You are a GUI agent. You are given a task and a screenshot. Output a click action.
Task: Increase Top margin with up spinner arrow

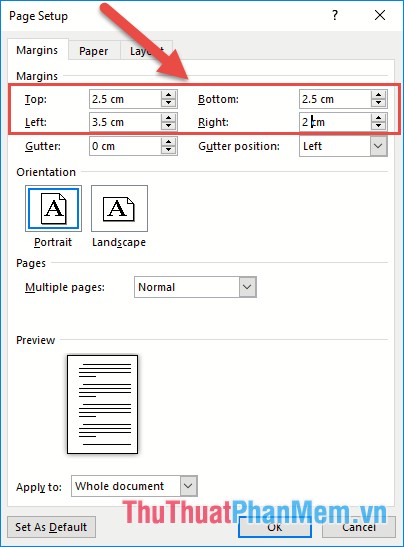point(169,95)
